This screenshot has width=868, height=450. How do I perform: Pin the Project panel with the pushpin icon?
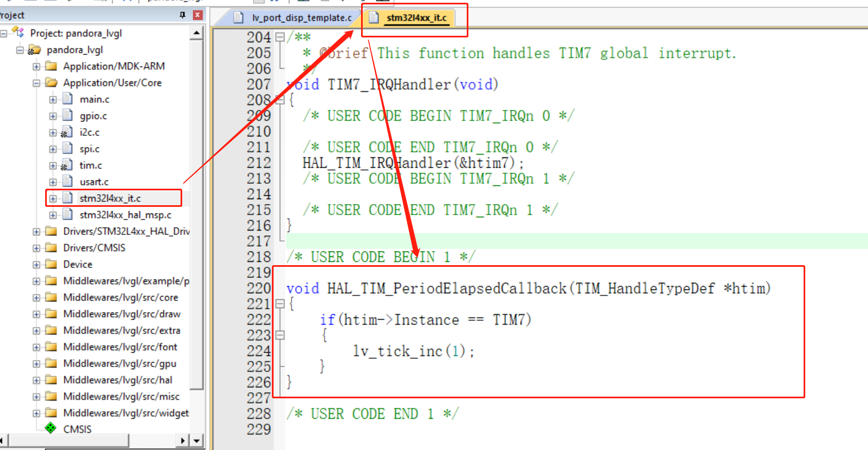pos(183,15)
